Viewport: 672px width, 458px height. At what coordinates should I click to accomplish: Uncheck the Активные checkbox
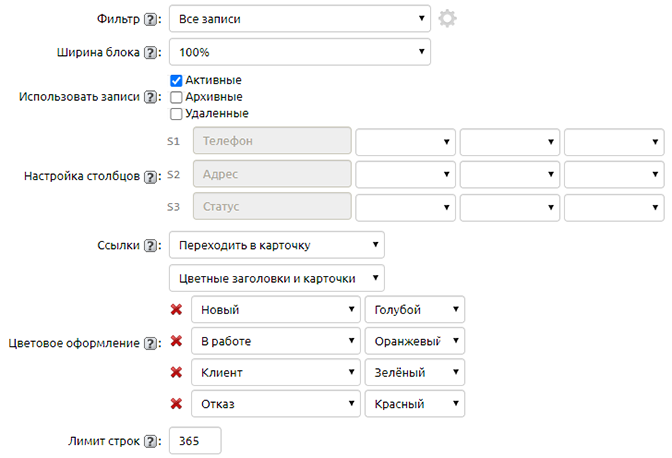(176, 80)
